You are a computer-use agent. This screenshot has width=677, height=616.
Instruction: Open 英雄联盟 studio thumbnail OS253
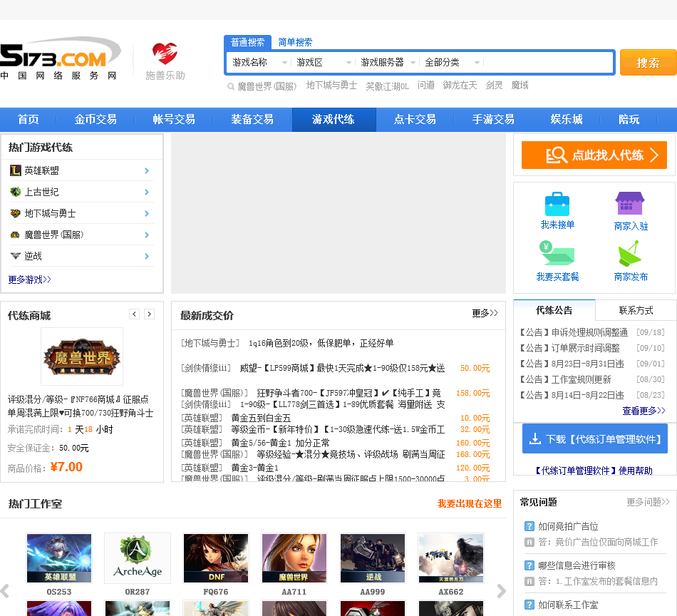click(x=59, y=558)
